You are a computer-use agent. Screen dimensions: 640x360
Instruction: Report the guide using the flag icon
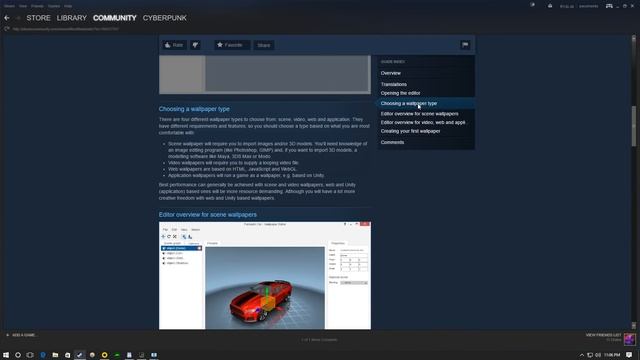[x=465, y=45]
